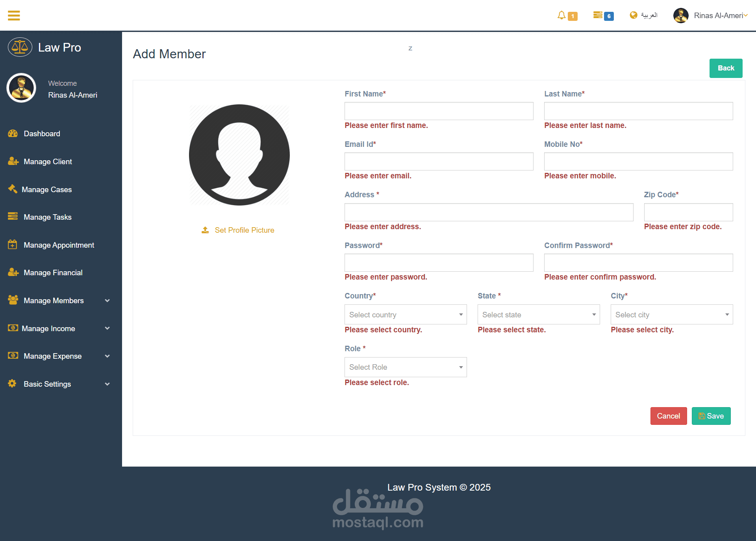This screenshot has height=541, width=756.
Task: Open the notifications bell icon
Action: (561, 15)
